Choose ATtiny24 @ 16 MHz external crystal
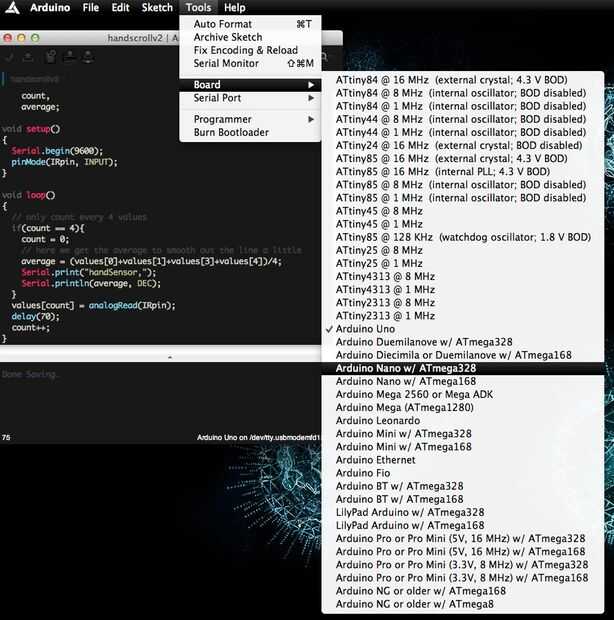This screenshot has height=620, width=614. point(463,145)
